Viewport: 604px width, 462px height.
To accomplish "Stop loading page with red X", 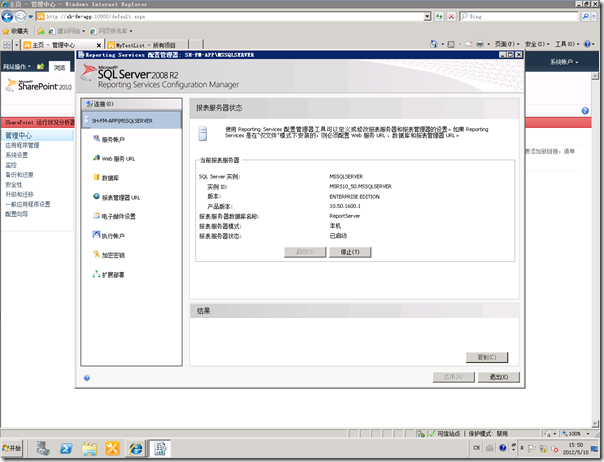I will [x=451, y=17].
